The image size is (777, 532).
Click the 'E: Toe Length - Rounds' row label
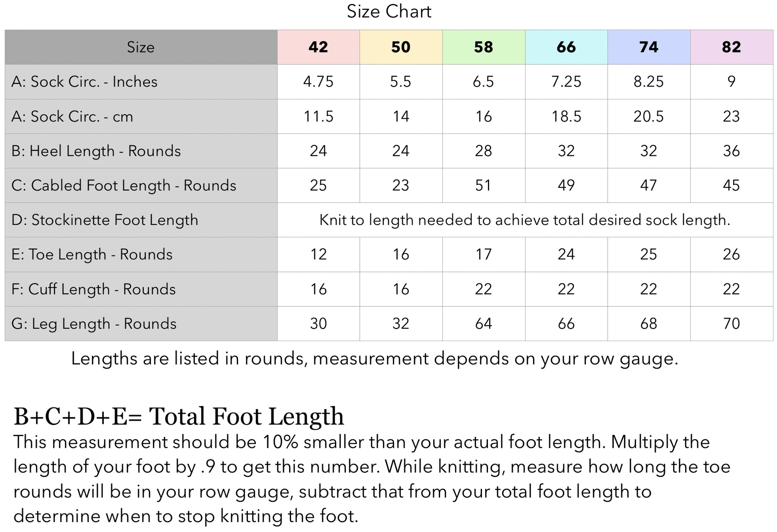[x=92, y=254]
